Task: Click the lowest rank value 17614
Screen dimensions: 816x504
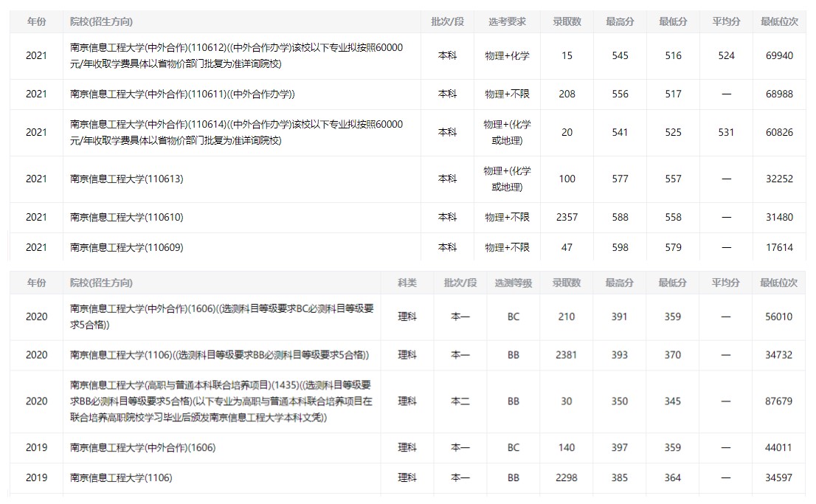Action: click(780, 247)
